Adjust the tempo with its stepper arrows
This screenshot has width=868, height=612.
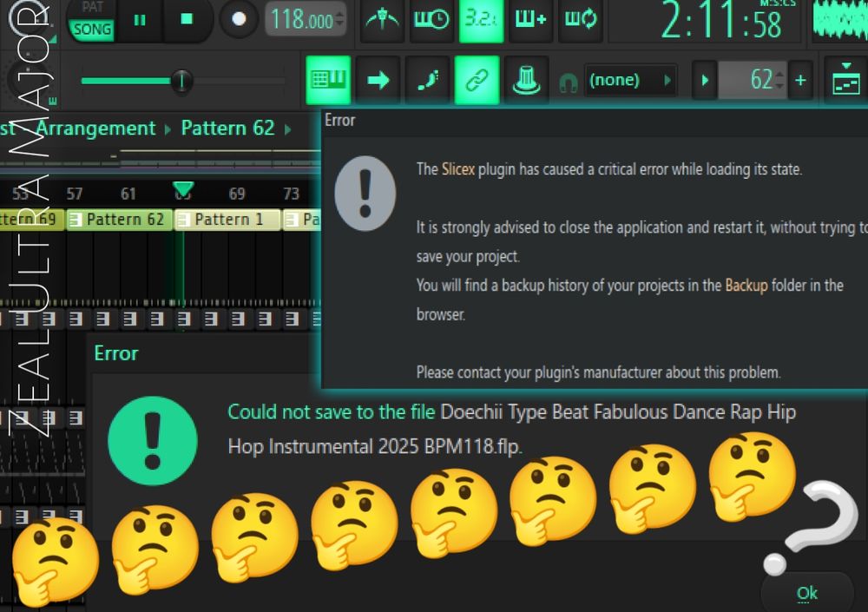tap(340, 20)
